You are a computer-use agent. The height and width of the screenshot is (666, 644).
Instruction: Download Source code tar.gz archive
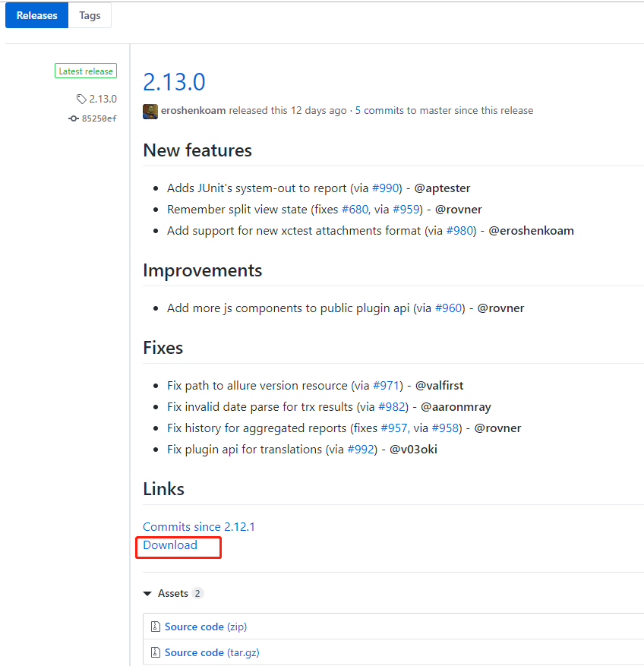(x=194, y=652)
